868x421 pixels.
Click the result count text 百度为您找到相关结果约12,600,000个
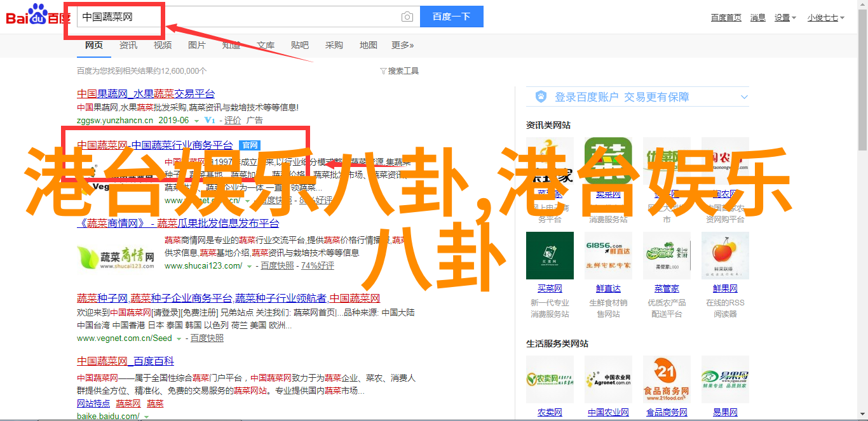pyautogui.click(x=142, y=71)
